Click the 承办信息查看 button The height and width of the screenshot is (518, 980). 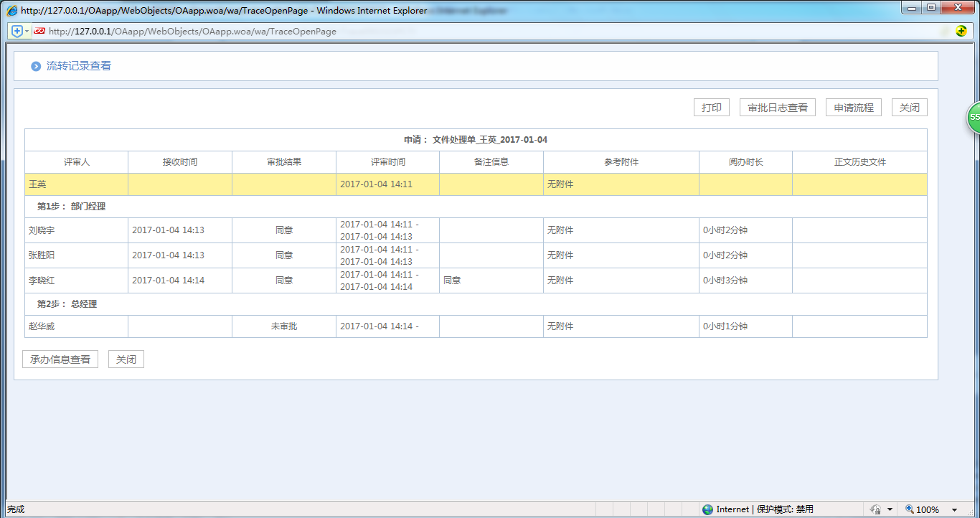(60, 359)
